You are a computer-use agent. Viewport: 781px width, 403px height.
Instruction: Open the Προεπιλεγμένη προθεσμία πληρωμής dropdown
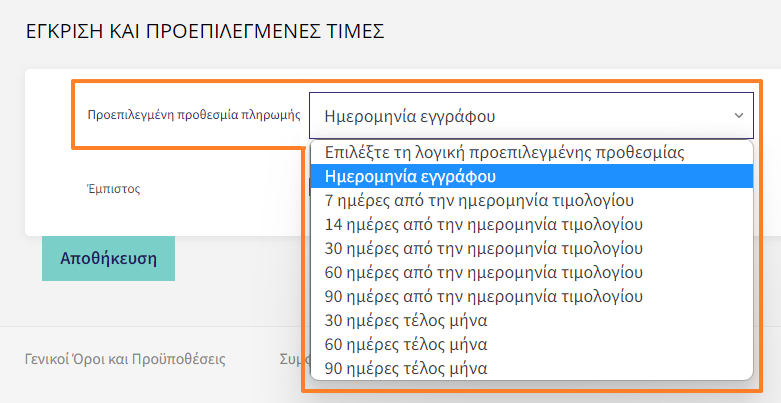coord(531,116)
